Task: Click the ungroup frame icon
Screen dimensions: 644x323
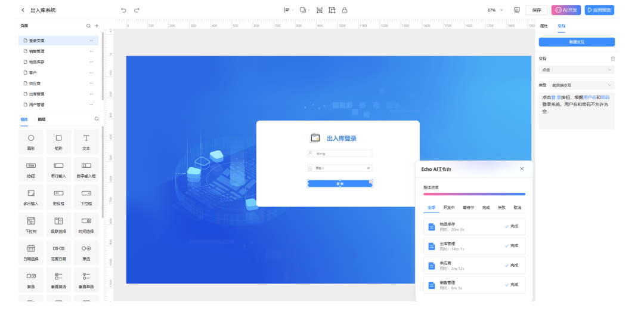Action: tap(332, 10)
